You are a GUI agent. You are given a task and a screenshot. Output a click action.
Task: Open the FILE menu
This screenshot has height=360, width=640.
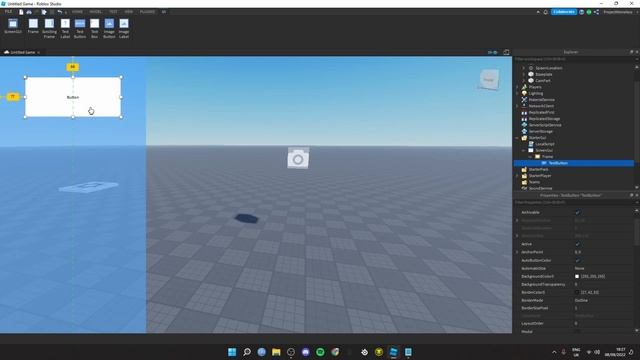pyautogui.click(x=8, y=12)
